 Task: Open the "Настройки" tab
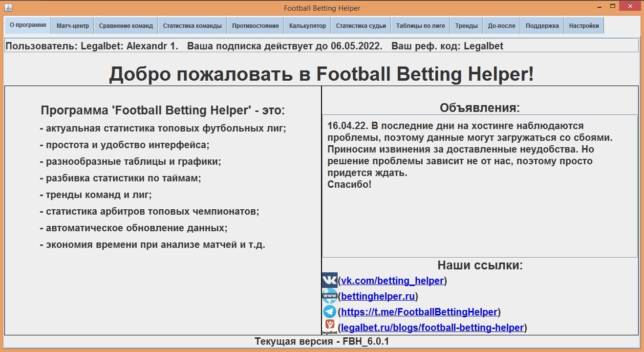tap(584, 26)
